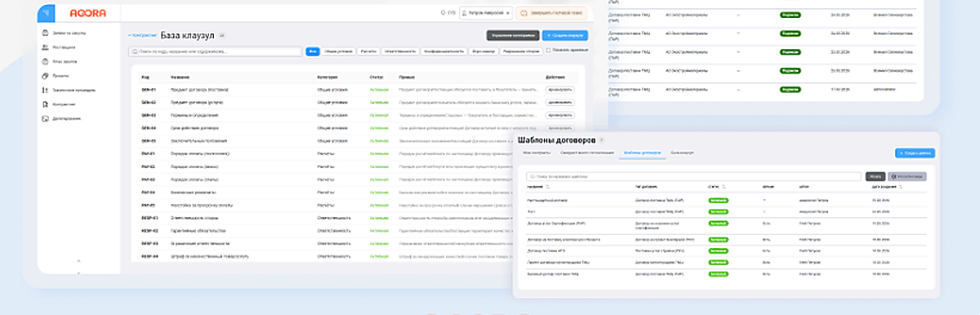This screenshot has height=315, width=980.
Task: Select the Конфиденциальность filter chip
Action: (x=443, y=51)
